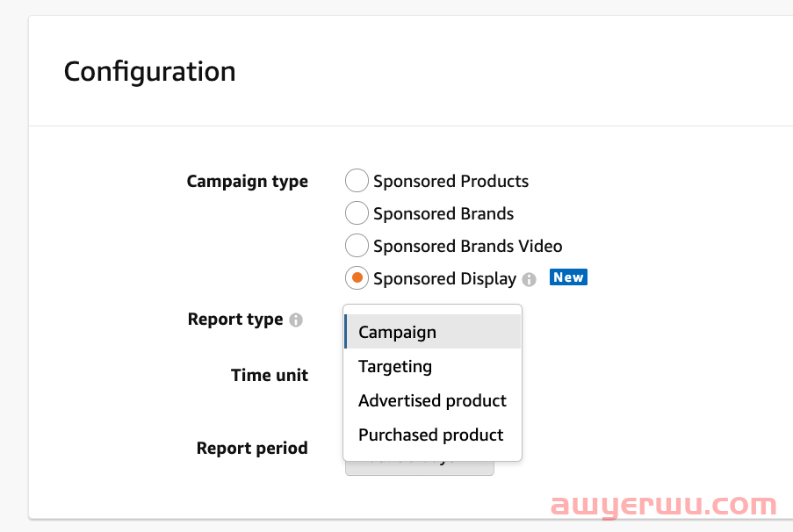This screenshot has height=532, width=793.
Task: Click the blue New badge
Action: [568, 277]
